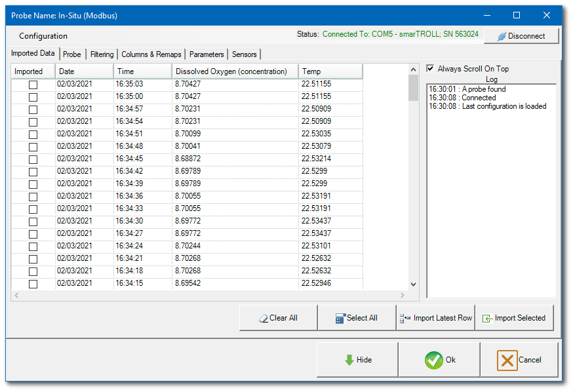This screenshot has width=573, height=392.
Task: Check the Imported checkbox for the 16:35:03 row
Action: coord(33,84)
